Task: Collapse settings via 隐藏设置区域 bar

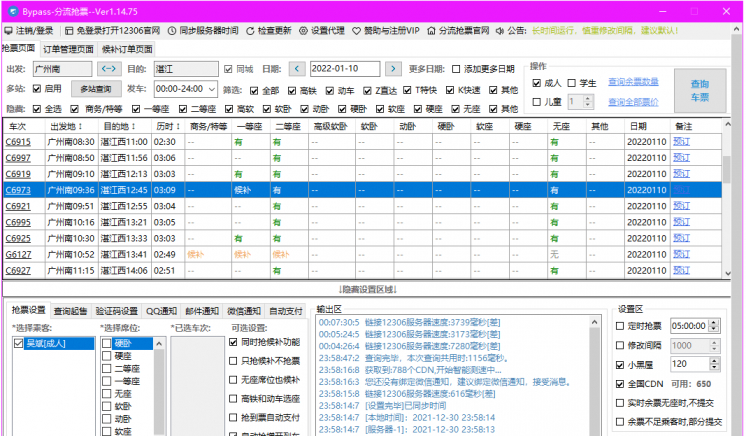Action: click(367, 289)
